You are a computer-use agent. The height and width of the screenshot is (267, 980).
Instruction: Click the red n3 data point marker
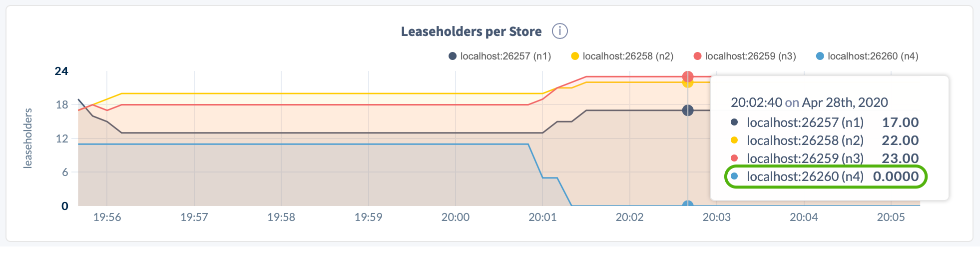(x=688, y=76)
